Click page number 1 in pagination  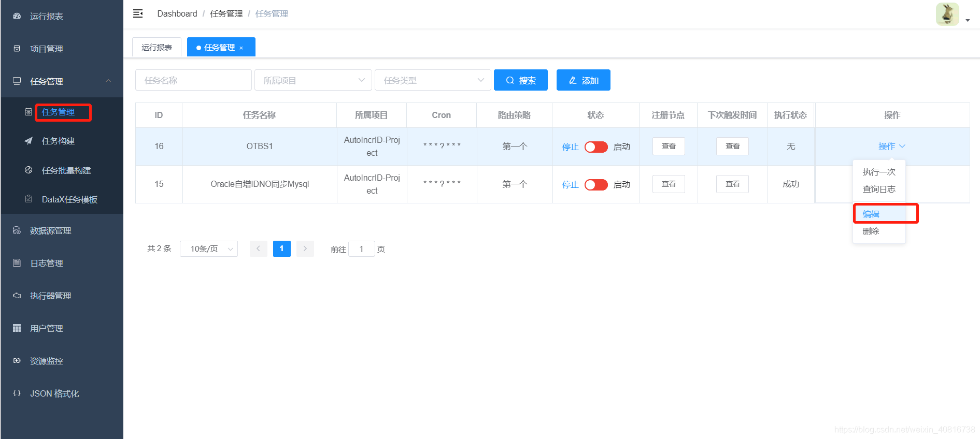[282, 248]
